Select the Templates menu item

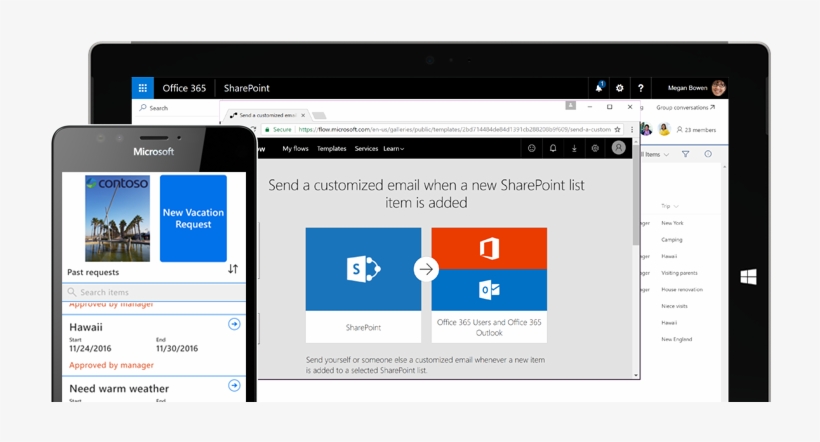tap(332, 149)
